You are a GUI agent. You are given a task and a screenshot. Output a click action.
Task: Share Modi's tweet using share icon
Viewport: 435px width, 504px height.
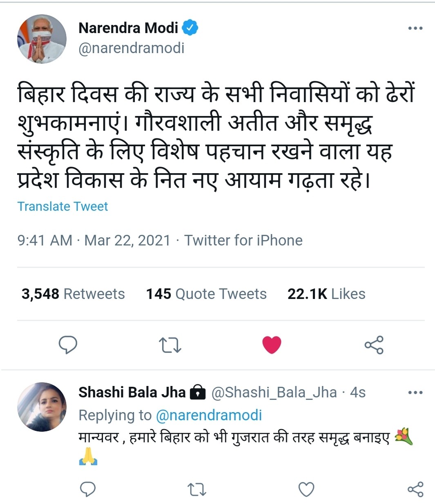click(375, 346)
